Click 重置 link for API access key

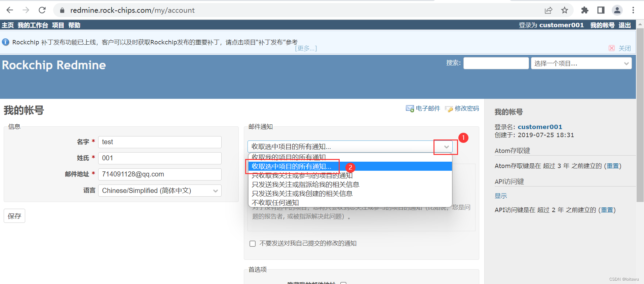coord(607,210)
